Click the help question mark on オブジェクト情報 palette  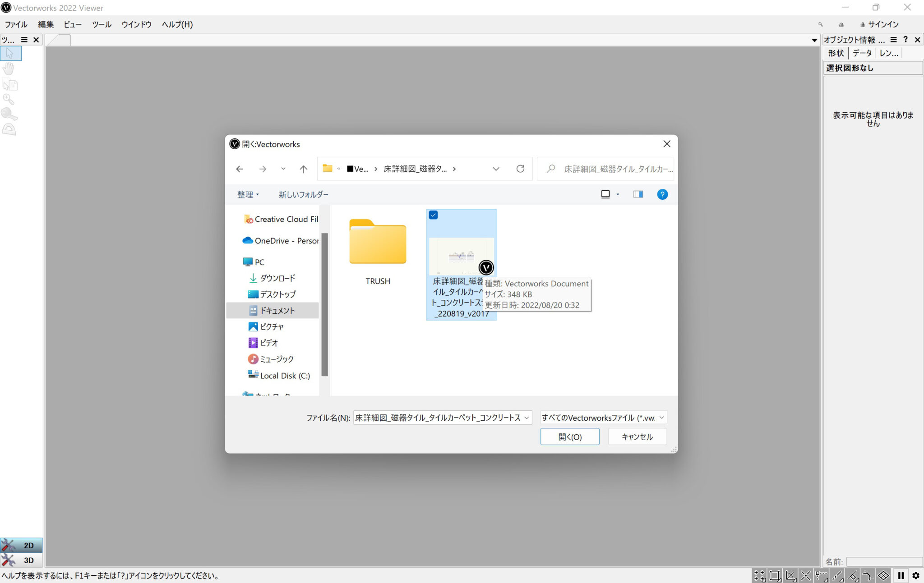(x=906, y=40)
